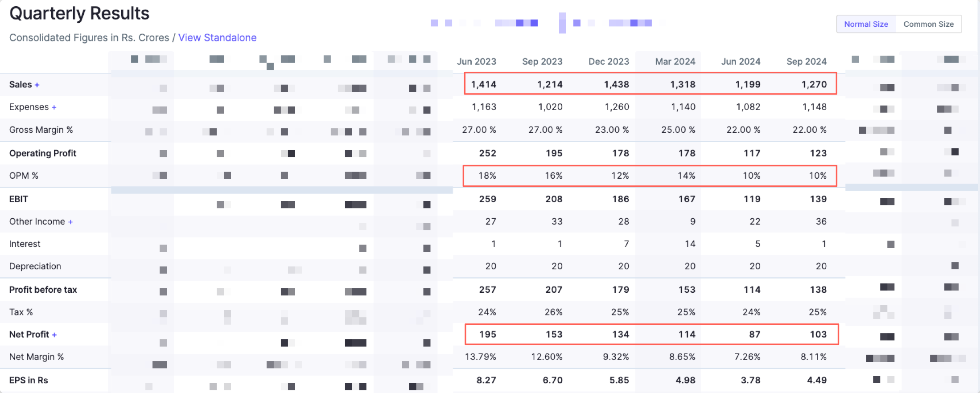Select the EBIT row label
Screen dimensions: 980x393
(19, 199)
